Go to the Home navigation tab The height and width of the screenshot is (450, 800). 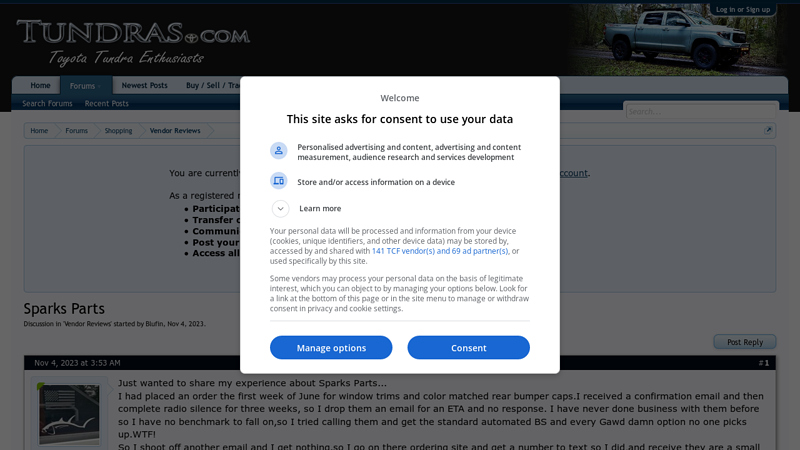(40, 85)
